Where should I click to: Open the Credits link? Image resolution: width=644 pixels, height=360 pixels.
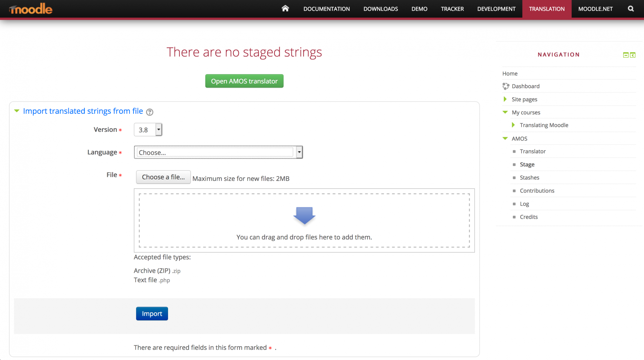tap(529, 217)
